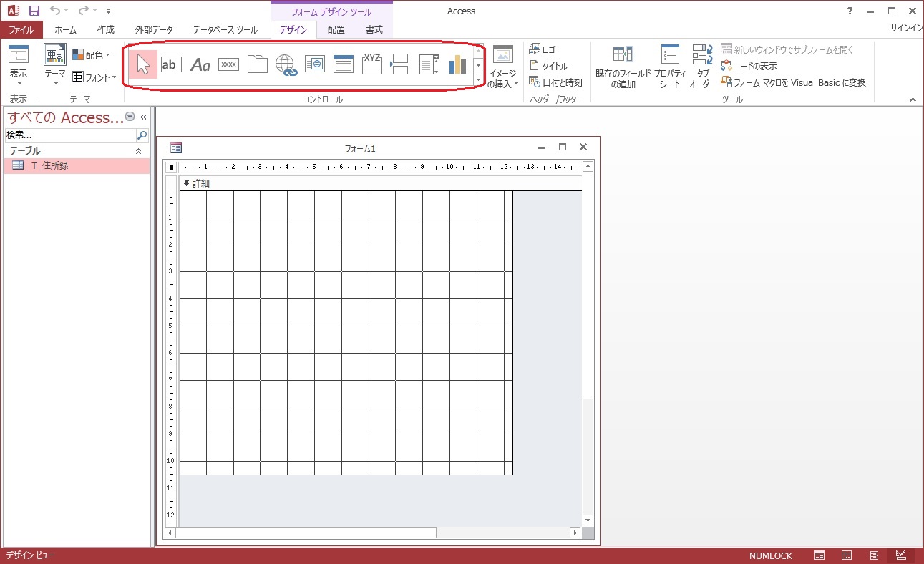Screen dimensions: 924x564
Task: Open the navigation pane category menu arrow
Action: (x=130, y=117)
